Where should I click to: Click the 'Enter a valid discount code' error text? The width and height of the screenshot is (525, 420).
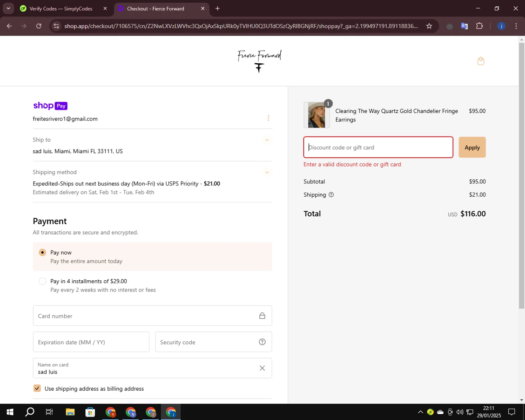click(352, 164)
